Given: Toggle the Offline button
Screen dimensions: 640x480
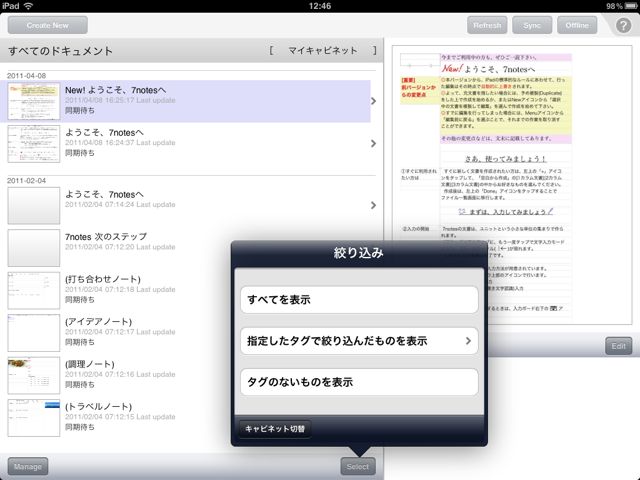Looking at the screenshot, I should point(577,25).
